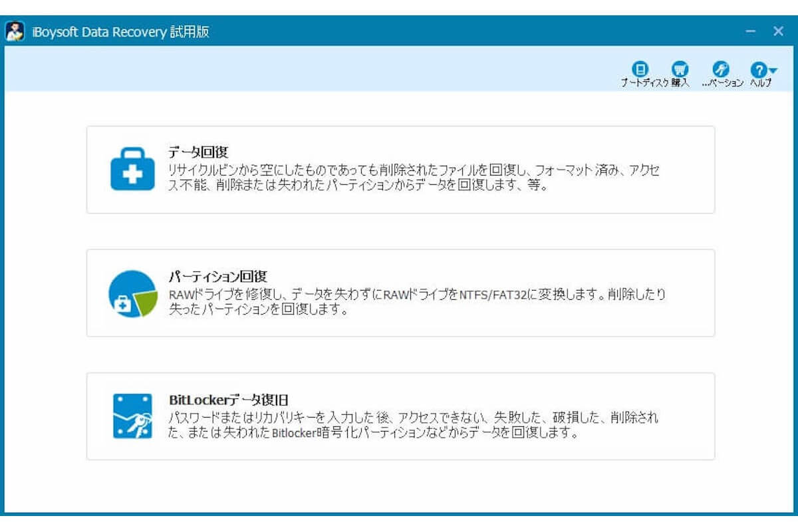
Task: Click the データ回復 first-aid kit icon
Action: click(132, 169)
